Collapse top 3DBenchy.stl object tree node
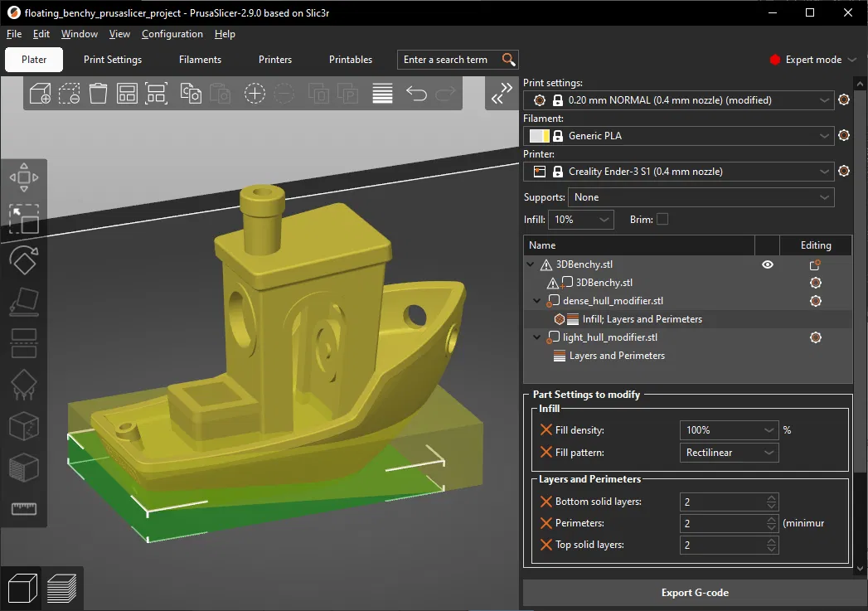Image resolution: width=868 pixels, height=611 pixels. (531, 264)
